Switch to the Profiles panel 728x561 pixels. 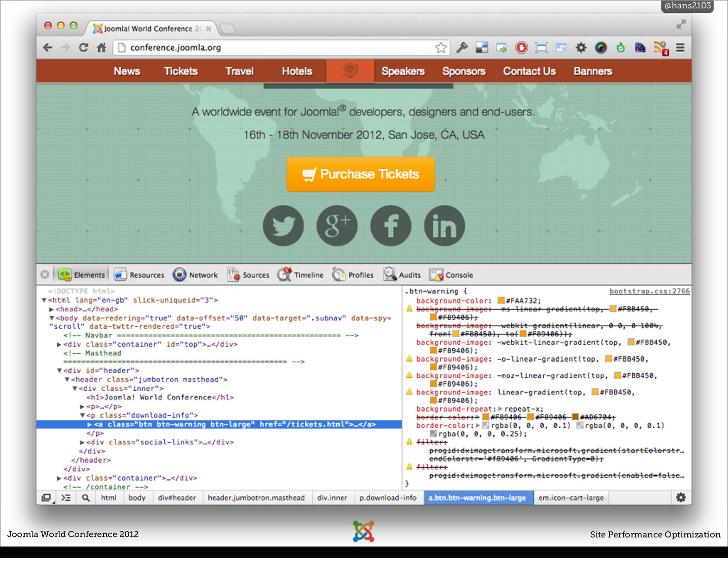pyautogui.click(x=353, y=275)
